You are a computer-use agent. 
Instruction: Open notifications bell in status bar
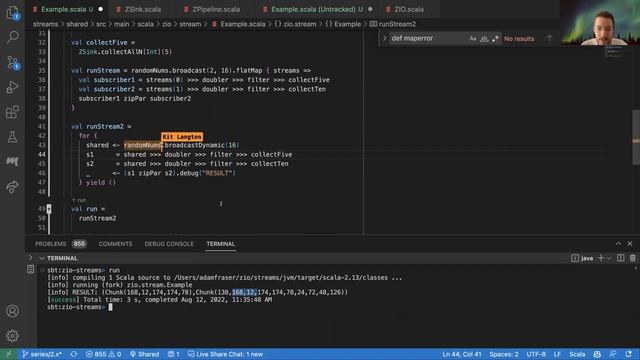click(629, 354)
